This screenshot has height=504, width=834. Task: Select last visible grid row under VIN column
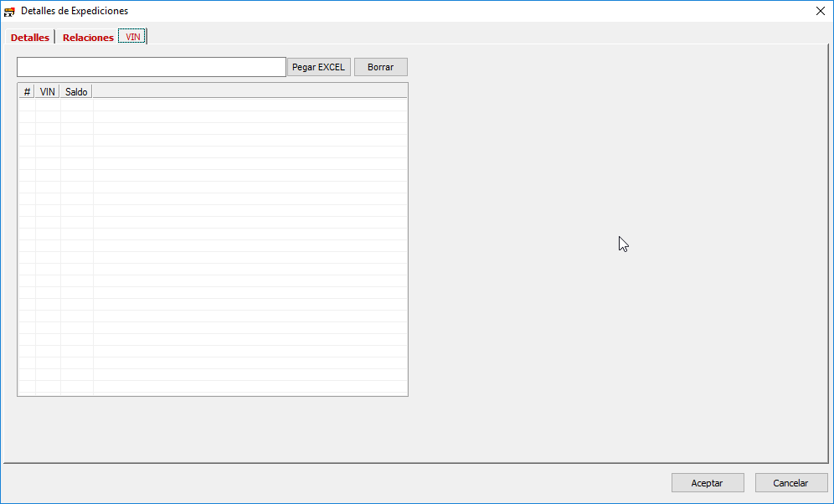[x=48, y=387]
